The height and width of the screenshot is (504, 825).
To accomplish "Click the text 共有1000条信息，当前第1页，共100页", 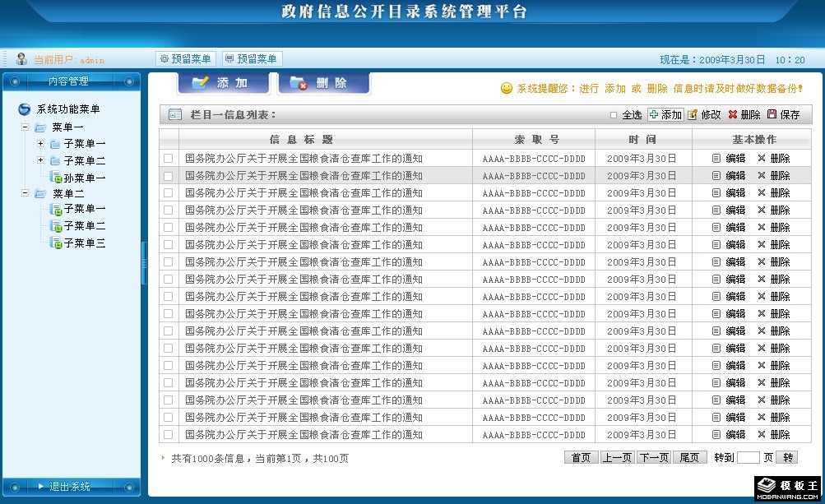I will coord(260,458).
